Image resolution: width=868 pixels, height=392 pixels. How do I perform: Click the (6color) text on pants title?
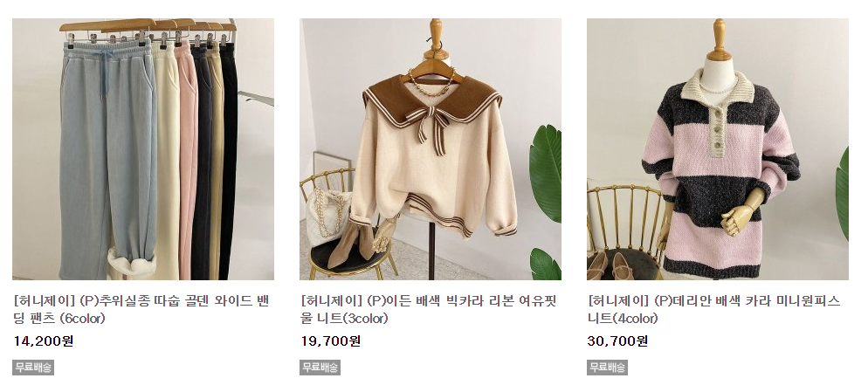(x=82, y=319)
